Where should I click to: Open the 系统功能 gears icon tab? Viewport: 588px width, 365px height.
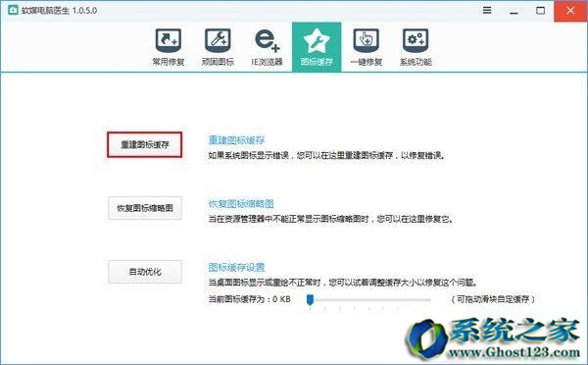point(416,40)
